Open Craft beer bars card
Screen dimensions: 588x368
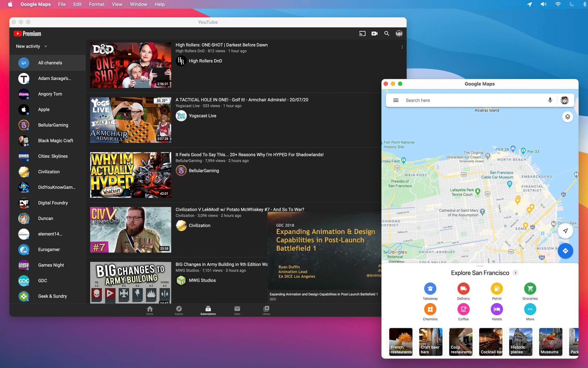click(x=431, y=342)
